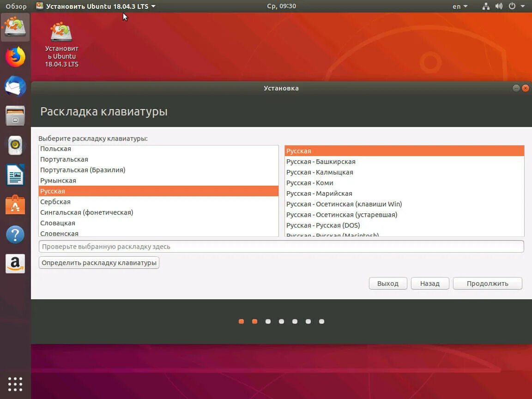Image resolution: width=532 pixels, height=399 pixels.
Task: Select Русская in the left layout list
Action: 158,191
